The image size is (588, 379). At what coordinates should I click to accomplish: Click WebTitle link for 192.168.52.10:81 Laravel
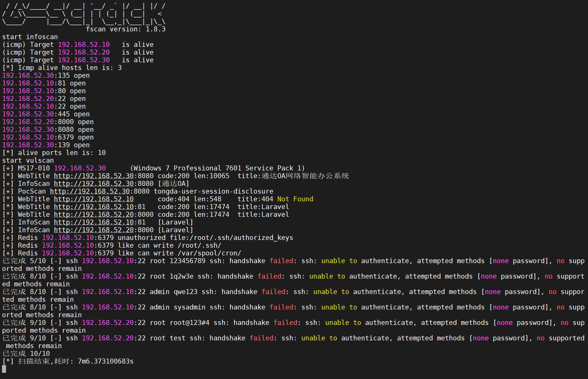point(94,207)
